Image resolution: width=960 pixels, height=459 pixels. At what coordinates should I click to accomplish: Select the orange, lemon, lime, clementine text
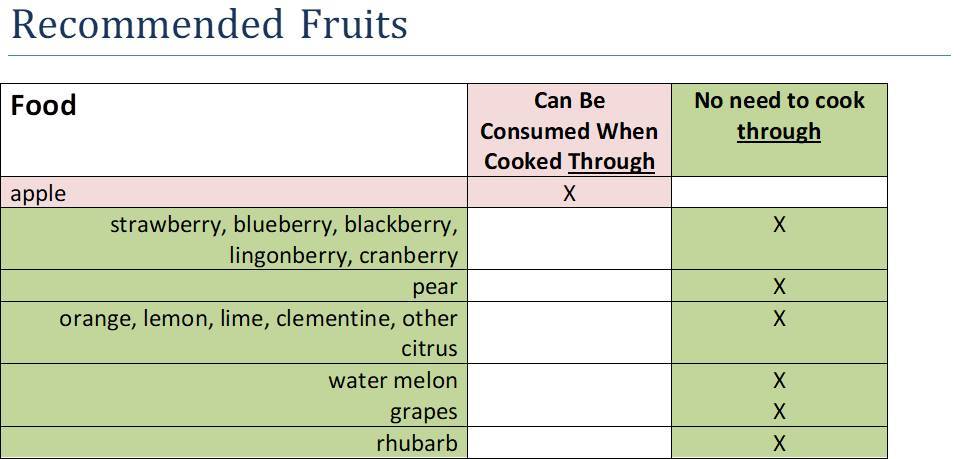(258, 319)
